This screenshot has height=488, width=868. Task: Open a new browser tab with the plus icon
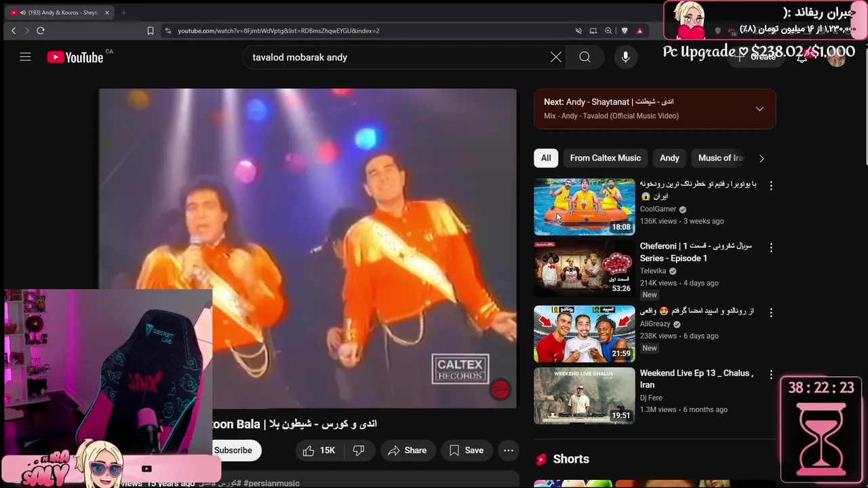pyautogui.click(x=123, y=13)
